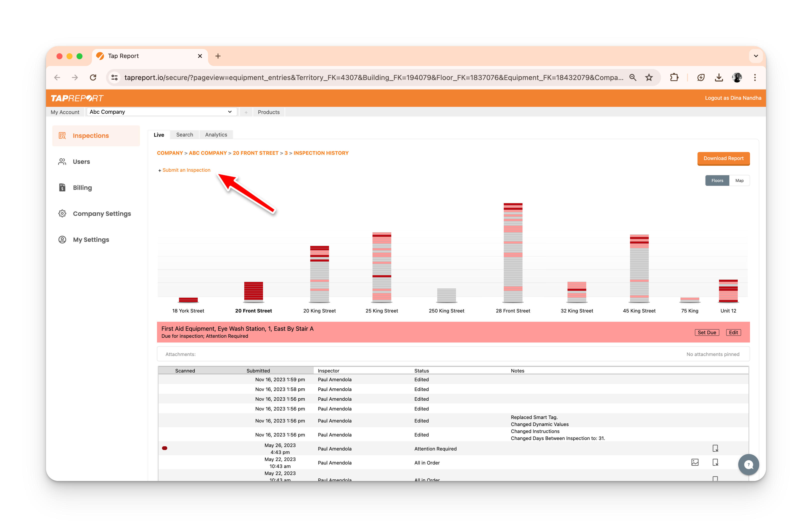This screenshot has height=527, width=812.
Task: Open My Settings profile icon
Action: click(x=62, y=239)
